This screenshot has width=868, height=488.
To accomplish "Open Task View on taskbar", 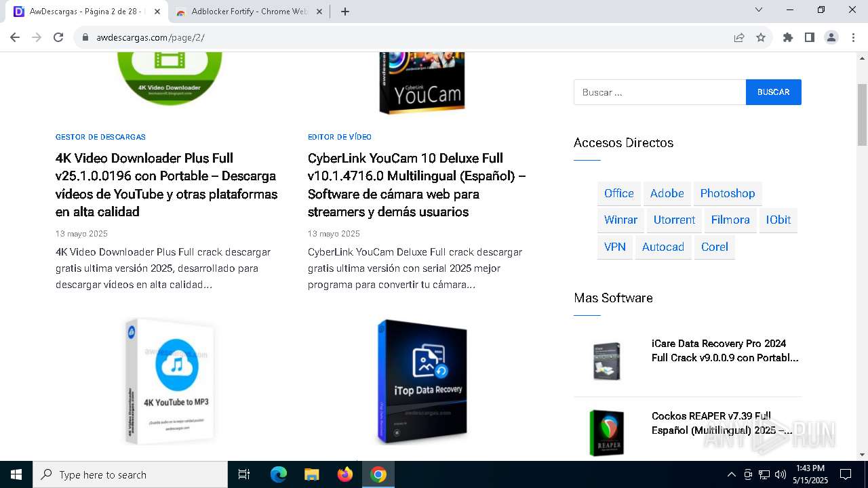I will tap(244, 474).
